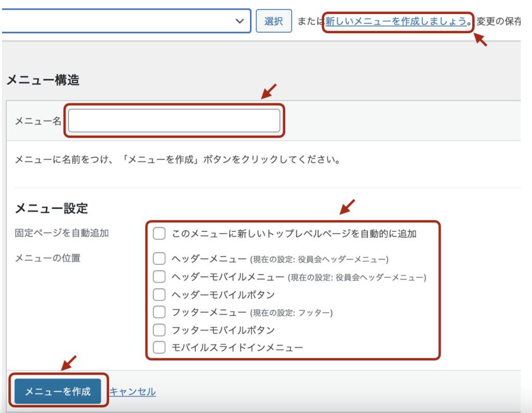Check the モバイルスライドインメニュー checkbox
Image resolution: width=532 pixels, height=413 pixels.
pyautogui.click(x=159, y=348)
